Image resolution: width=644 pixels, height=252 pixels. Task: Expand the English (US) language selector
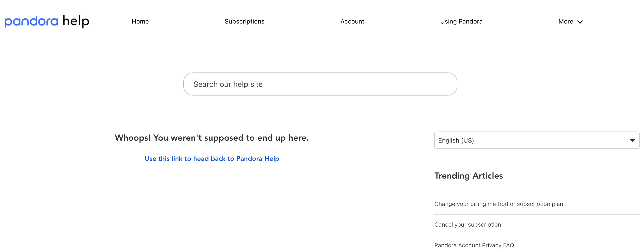pos(536,140)
